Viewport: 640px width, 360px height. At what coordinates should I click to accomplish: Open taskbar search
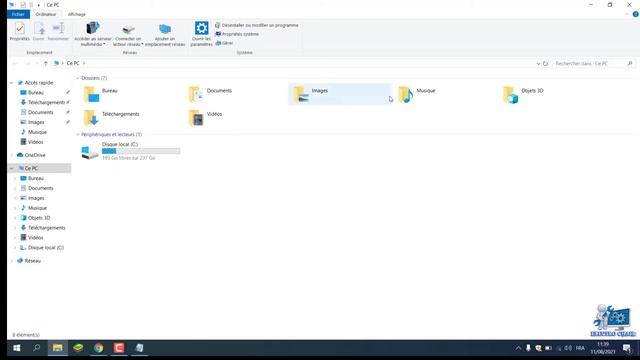click(x=37, y=348)
